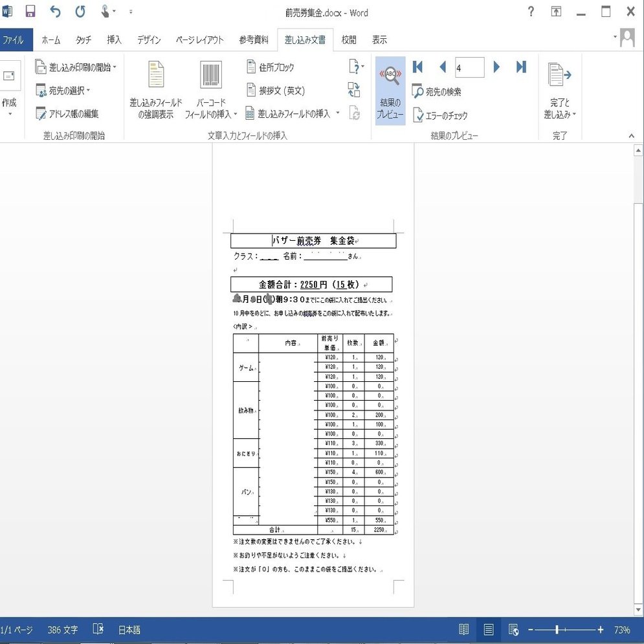Switch to the デザイン tab
The width and height of the screenshot is (644, 644).
pos(149,40)
